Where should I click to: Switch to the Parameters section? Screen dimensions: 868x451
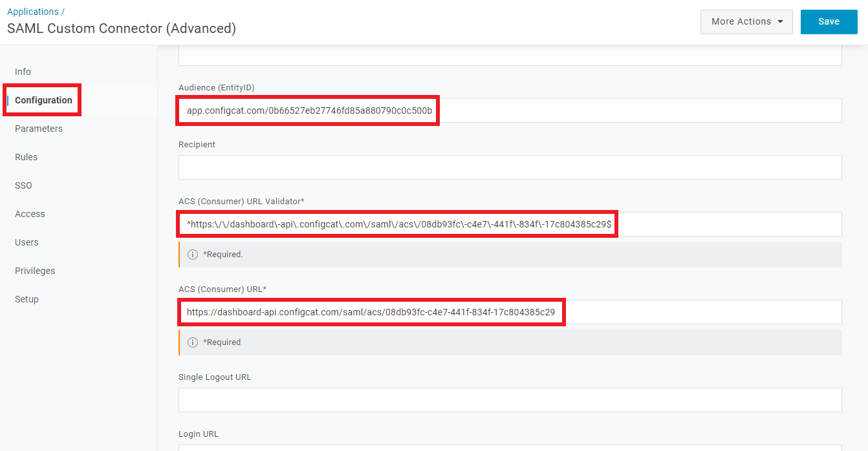39,128
